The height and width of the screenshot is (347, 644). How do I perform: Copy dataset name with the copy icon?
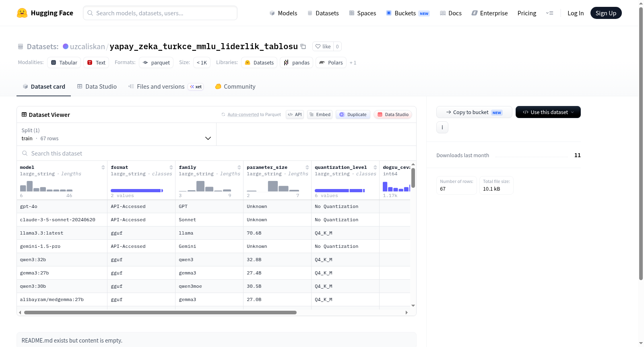(x=303, y=46)
